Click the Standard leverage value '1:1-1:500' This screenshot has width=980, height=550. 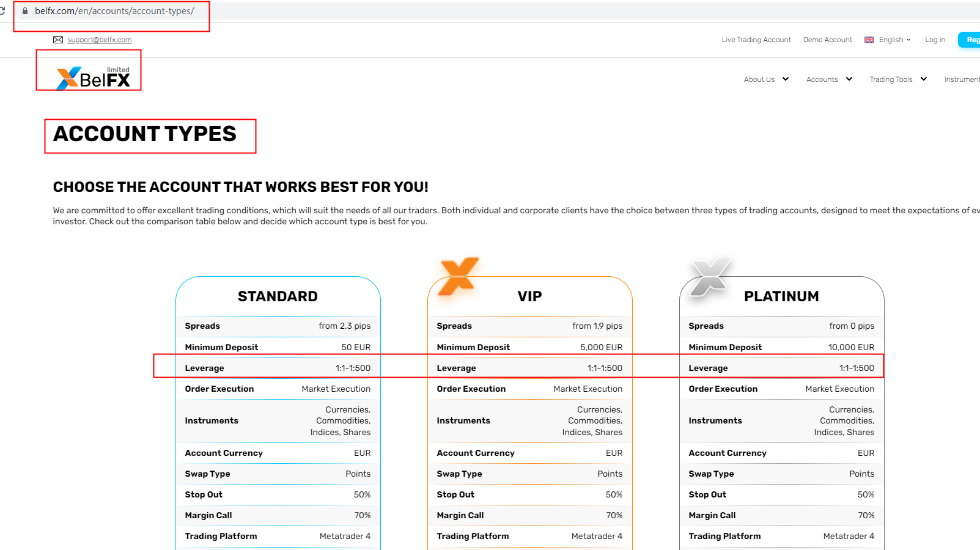click(353, 368)
